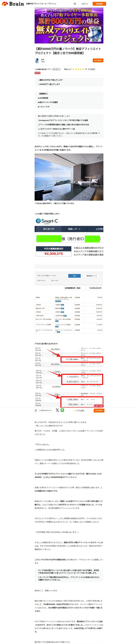Image resolution: width=138 pixels, height=644 pixels.
Task: Click the ログイン button in the header
Action: click(x=85, y=4)
